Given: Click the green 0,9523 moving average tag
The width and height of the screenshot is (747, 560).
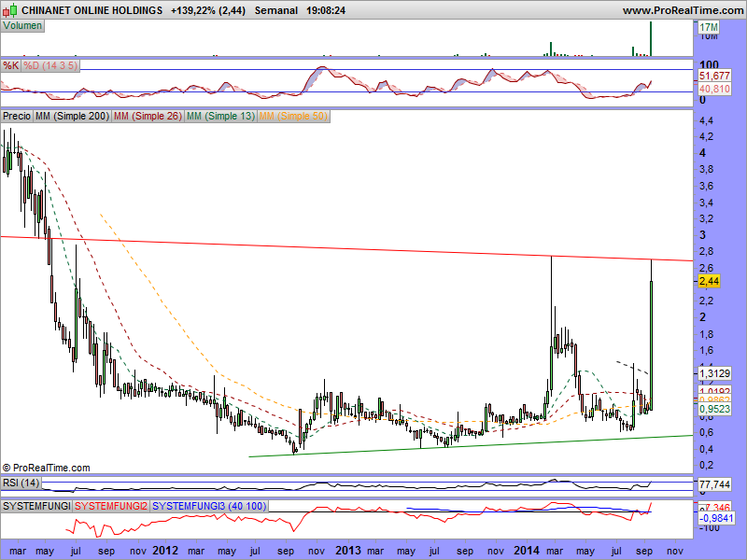Looking at the screenshot, I should coord(714,409).
